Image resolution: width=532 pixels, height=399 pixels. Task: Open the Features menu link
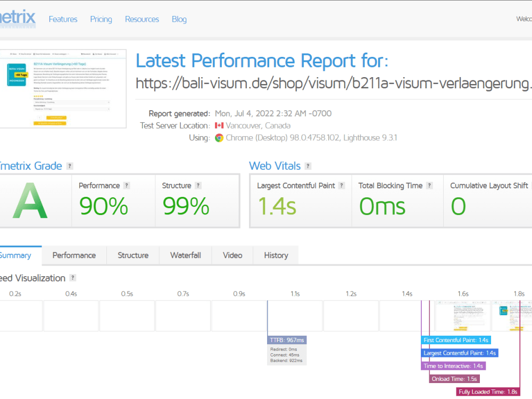click(63, 19)
